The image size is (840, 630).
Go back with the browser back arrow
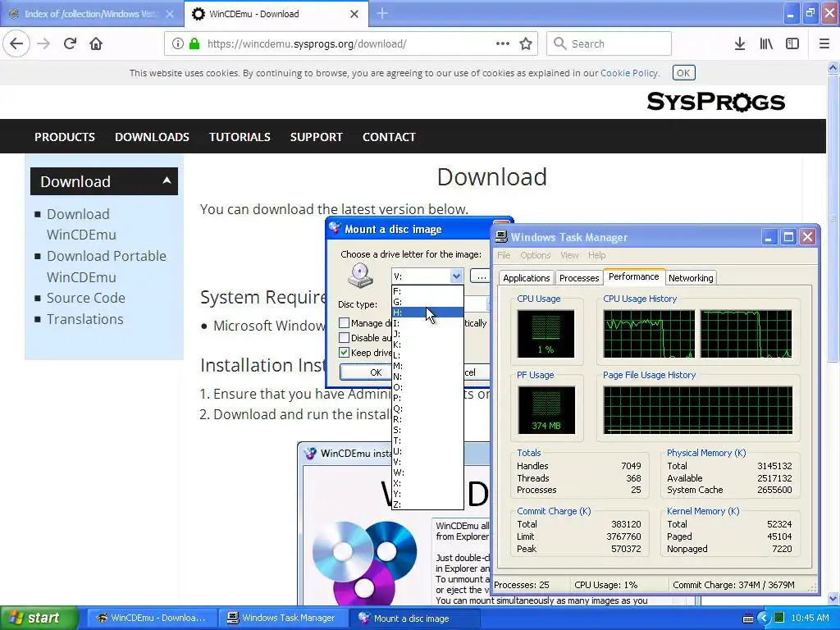[16, 44]
